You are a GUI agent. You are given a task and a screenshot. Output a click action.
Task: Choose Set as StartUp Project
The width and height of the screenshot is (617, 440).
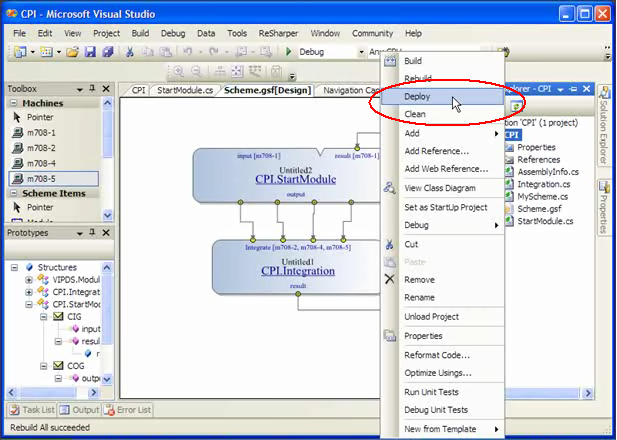442,207
